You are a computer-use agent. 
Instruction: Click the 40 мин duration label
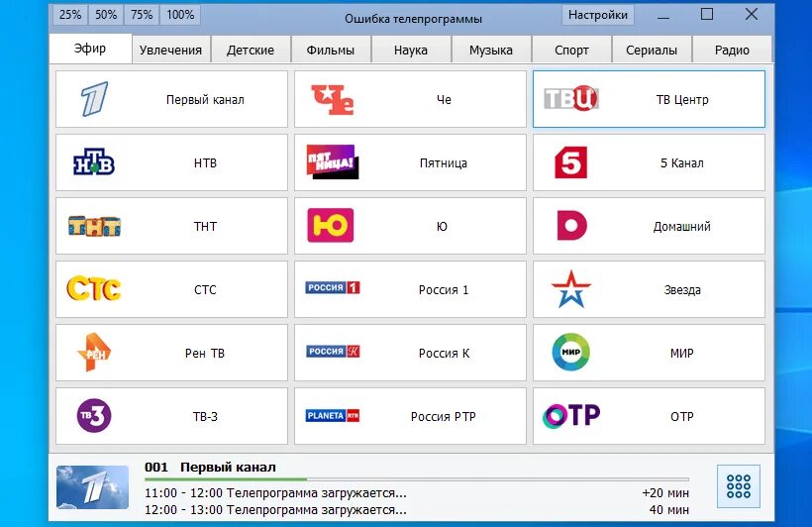click(669, 510)
